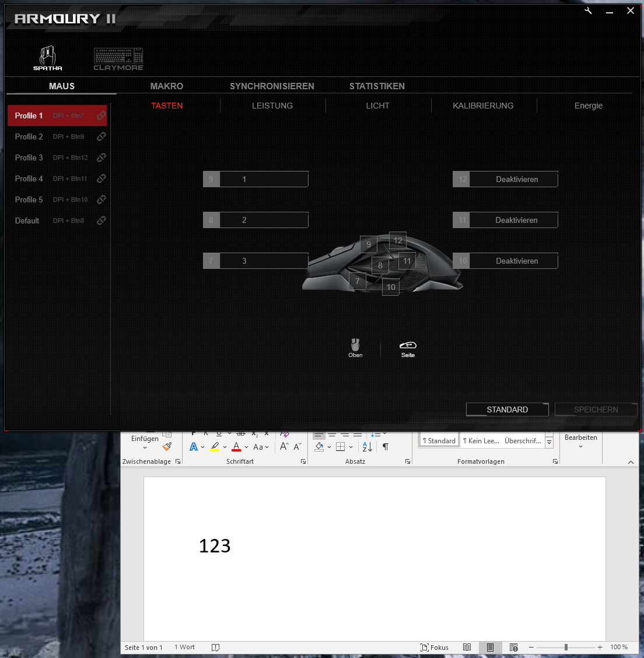Enable Fokus mode in Word status bar
This screenshot has height=658, width=644.
[435, 647]
